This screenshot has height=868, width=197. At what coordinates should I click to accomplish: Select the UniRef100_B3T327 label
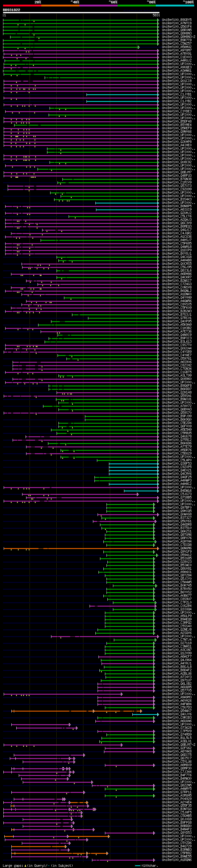(177, 518)
